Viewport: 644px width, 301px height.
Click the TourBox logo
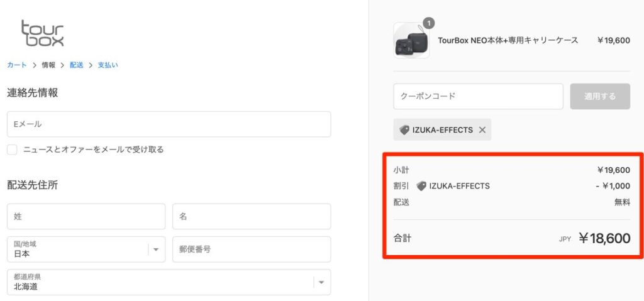pyautogui.click(x=42, y=33)
